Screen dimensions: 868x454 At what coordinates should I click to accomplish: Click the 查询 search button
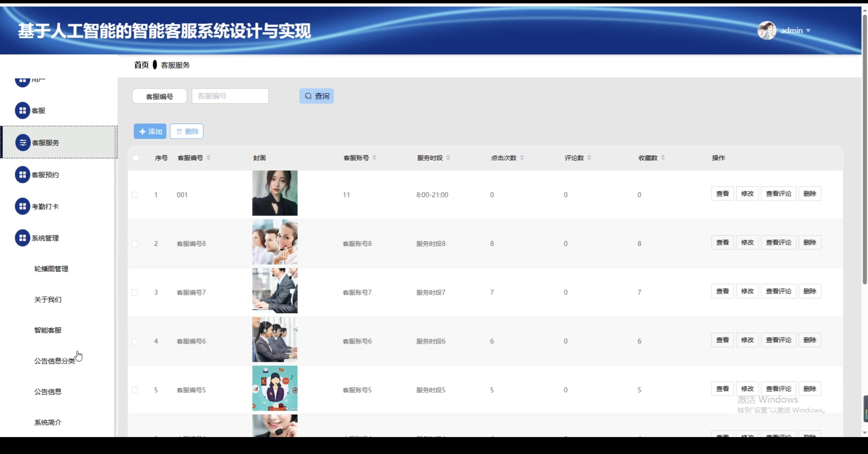pyautogui.click(x=316, y=96)
